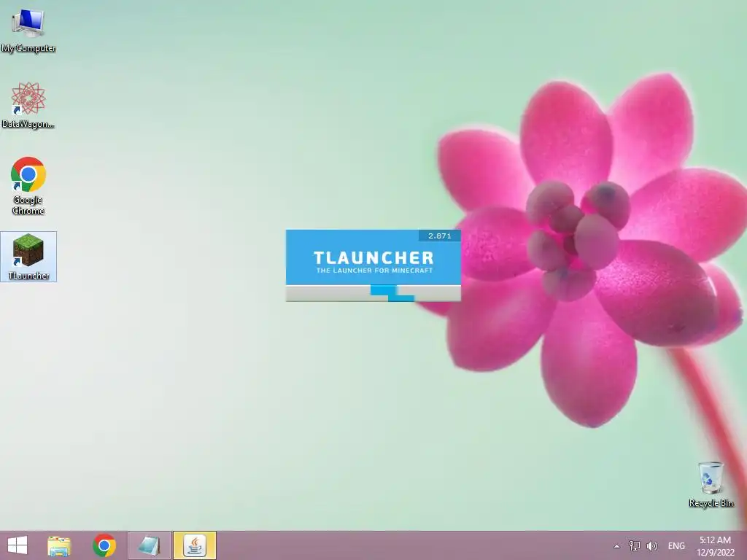Viewport: 747px width, 560px height.
Task: Click 'The Launcher for Minecraft' subtitle
Action: click(x=374, y=271)
